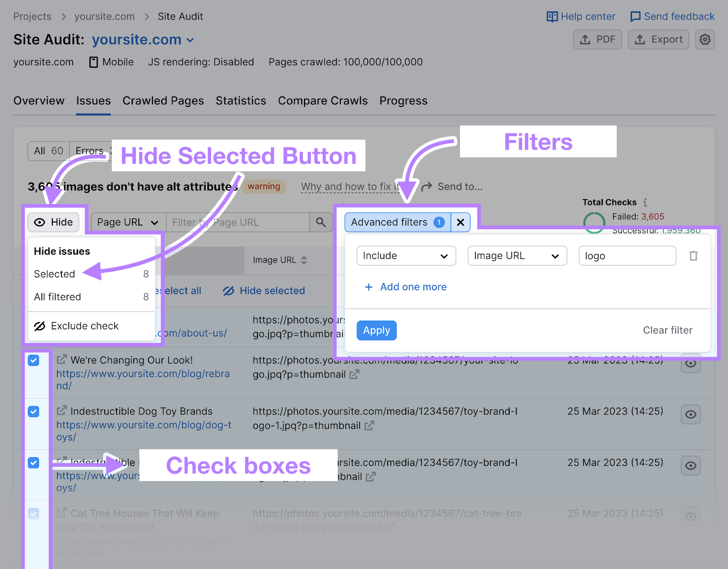This screenshot has width=728, height=569.
Task: Hide the We're Changing Our Look issue
Action: point(690,363)
